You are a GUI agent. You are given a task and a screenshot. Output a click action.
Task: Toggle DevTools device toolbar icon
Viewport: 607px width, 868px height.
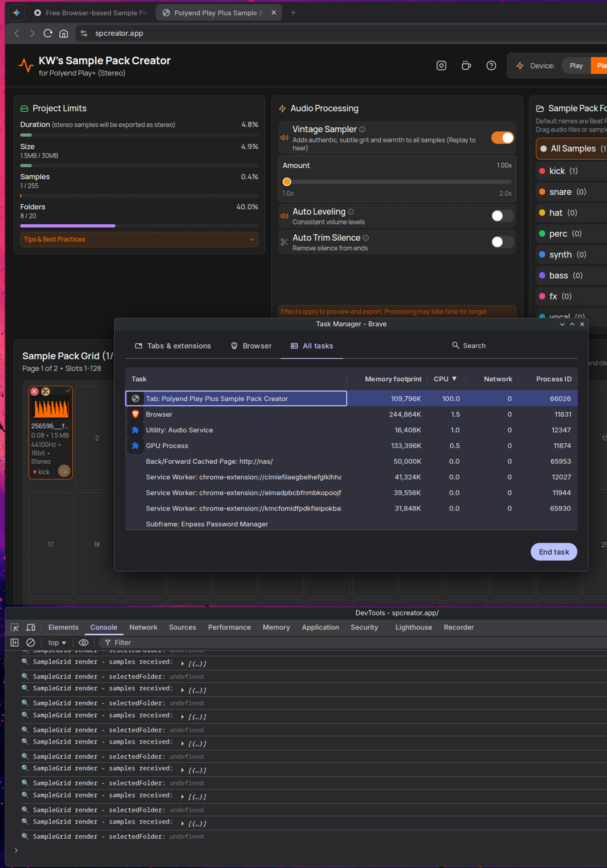[31, 627]
